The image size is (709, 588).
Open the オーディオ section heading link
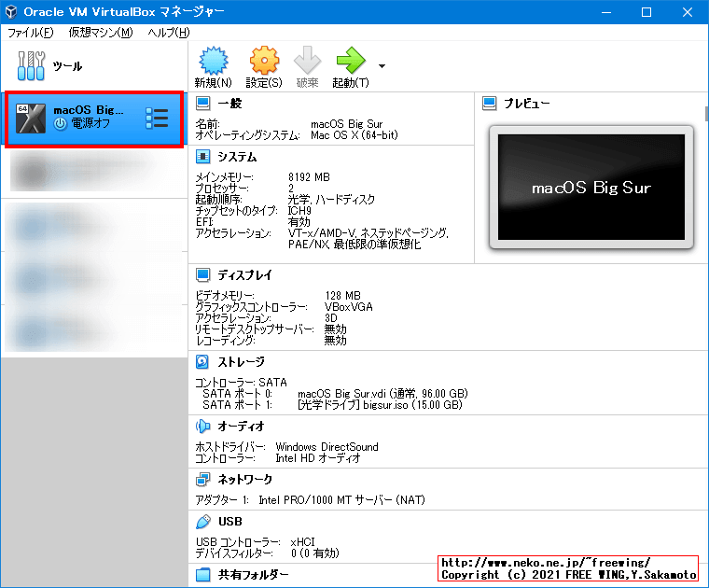tap(241, 427)
